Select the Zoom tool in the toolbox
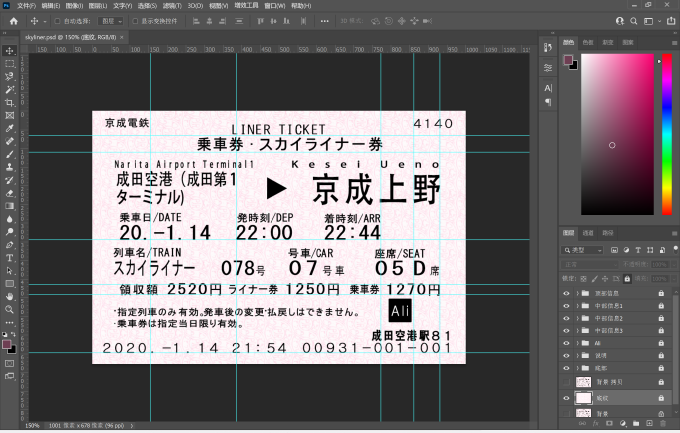 9,310
